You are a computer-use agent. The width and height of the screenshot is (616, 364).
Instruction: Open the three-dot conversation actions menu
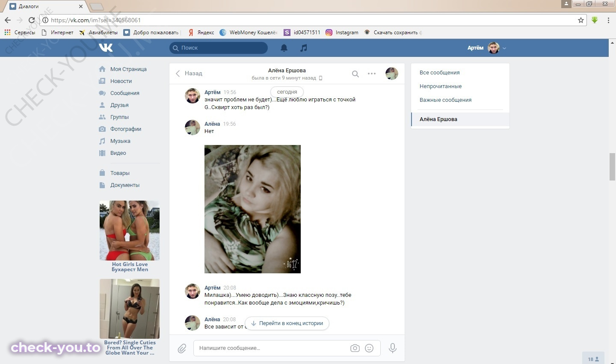[x=372, y=74]
